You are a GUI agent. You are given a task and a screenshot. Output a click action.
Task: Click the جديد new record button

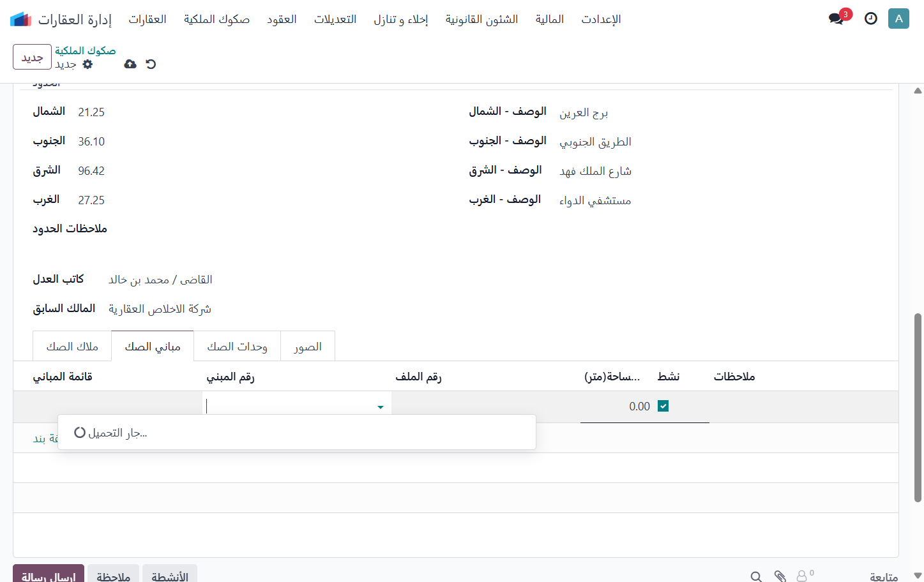32,57
